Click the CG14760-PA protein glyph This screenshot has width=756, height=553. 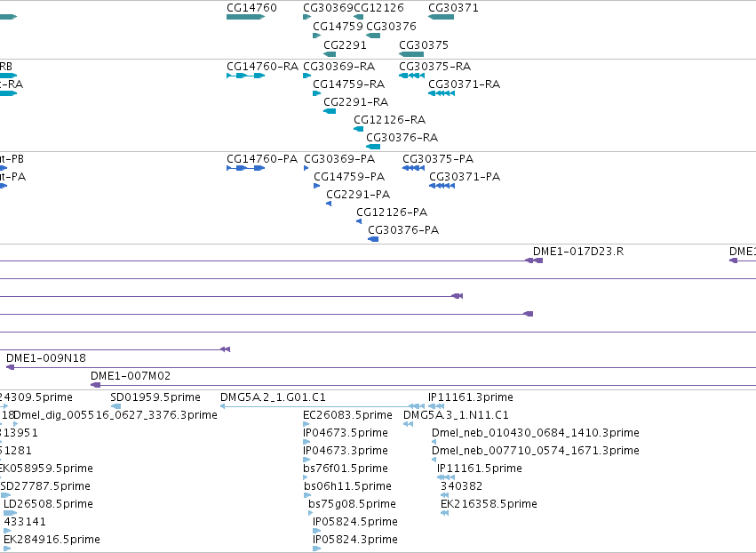245,168
